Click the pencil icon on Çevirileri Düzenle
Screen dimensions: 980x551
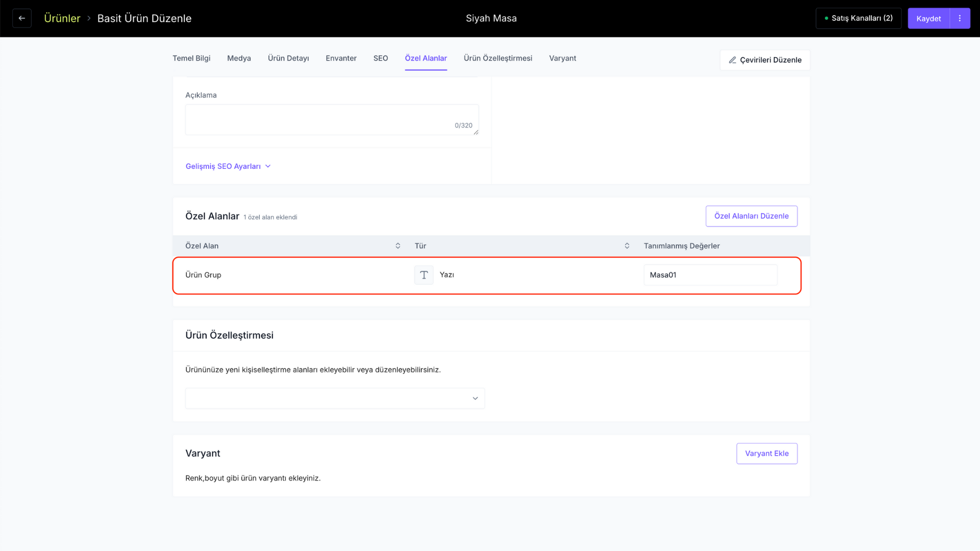point(732,60)
